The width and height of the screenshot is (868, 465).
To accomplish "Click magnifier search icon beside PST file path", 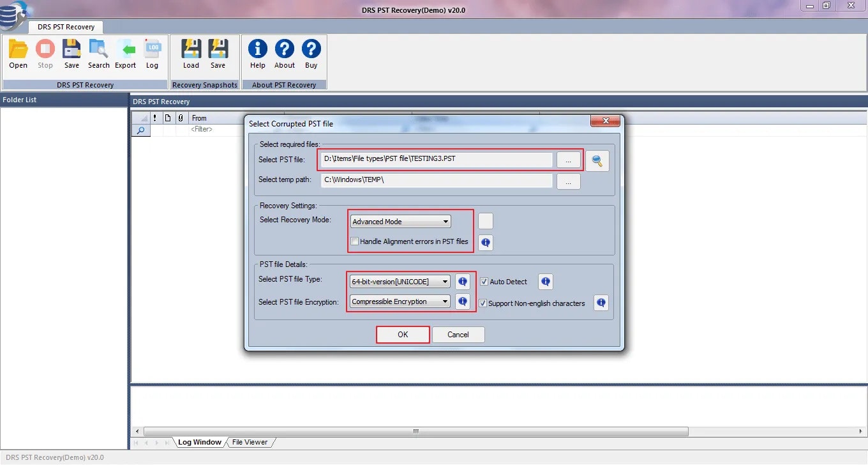I will tap(597, 161).
